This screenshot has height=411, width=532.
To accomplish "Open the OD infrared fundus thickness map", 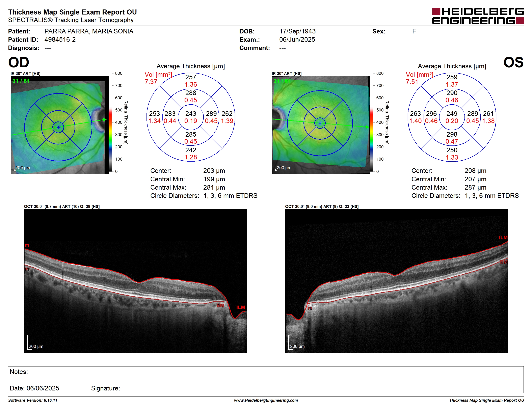I will pos(59,125).
